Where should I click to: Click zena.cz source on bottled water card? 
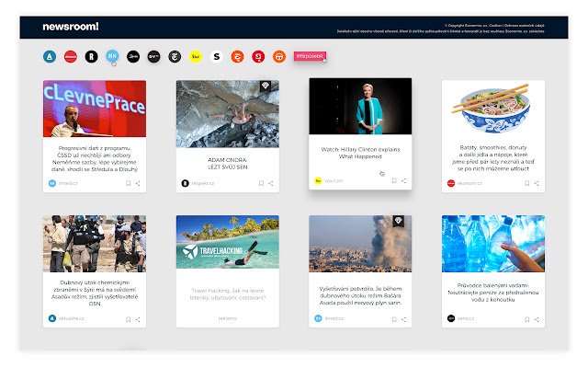pos(461,318)
